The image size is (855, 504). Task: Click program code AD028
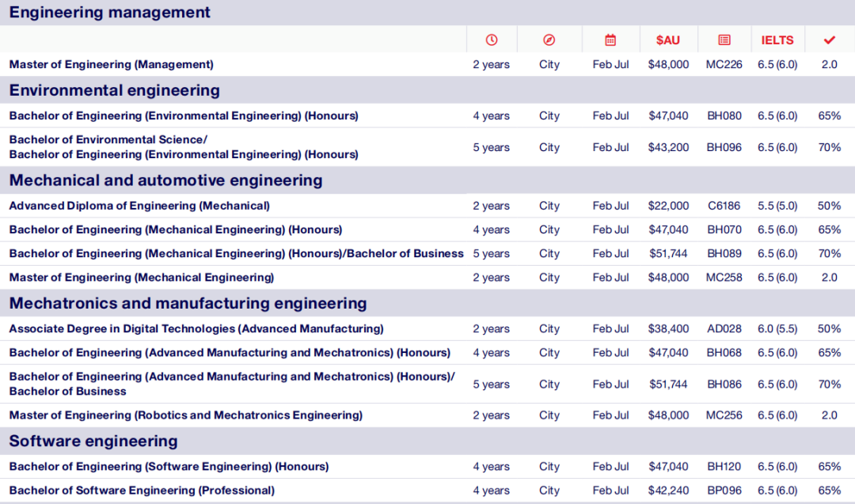pyautogui.click(x=724, y=328)
